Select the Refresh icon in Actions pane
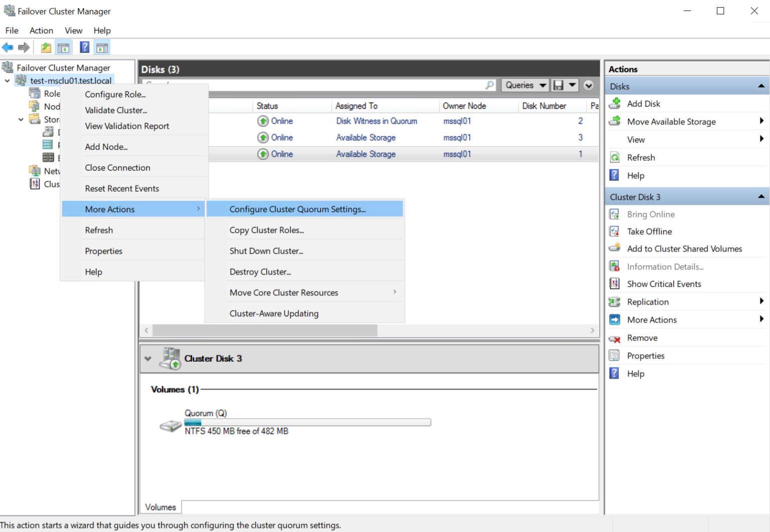 615,157
